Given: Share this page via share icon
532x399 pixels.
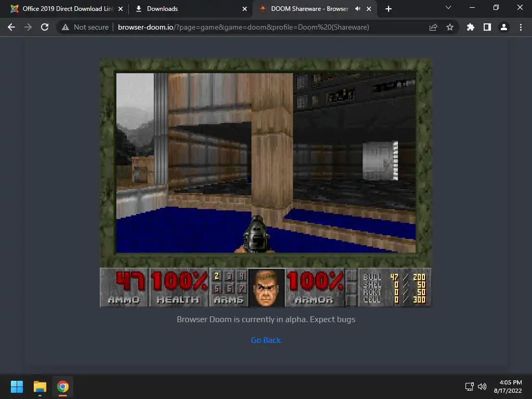Looking at the screenshot, I should point(433,27).
